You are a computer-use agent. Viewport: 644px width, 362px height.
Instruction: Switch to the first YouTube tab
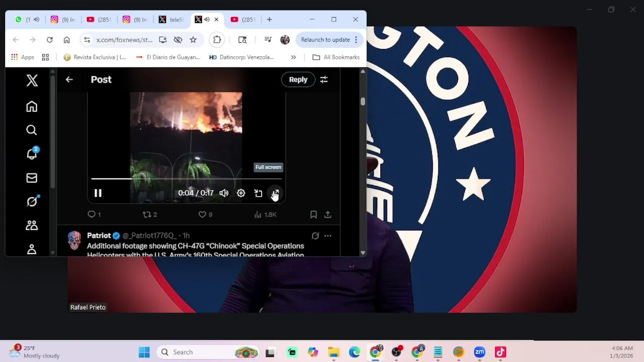[x=99, y=20]
